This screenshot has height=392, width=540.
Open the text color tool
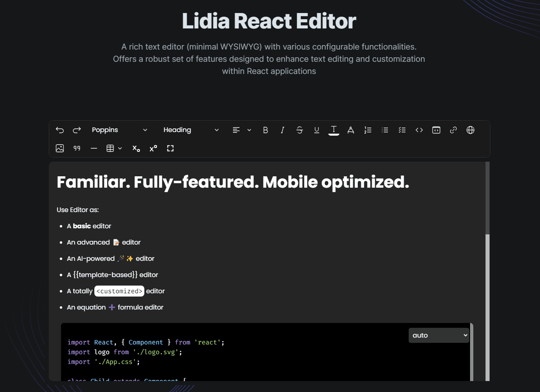tap(334, 130)
